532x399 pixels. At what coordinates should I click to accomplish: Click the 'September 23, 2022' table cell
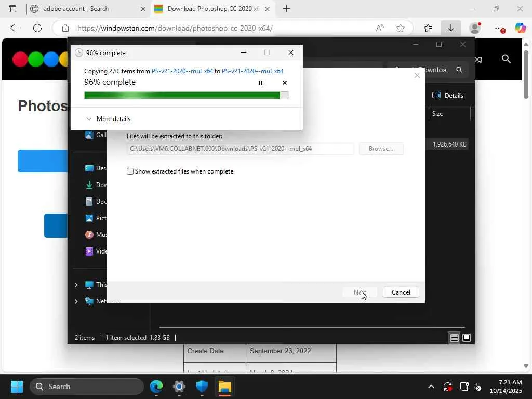pyautogui.click(x=291, y=351)
